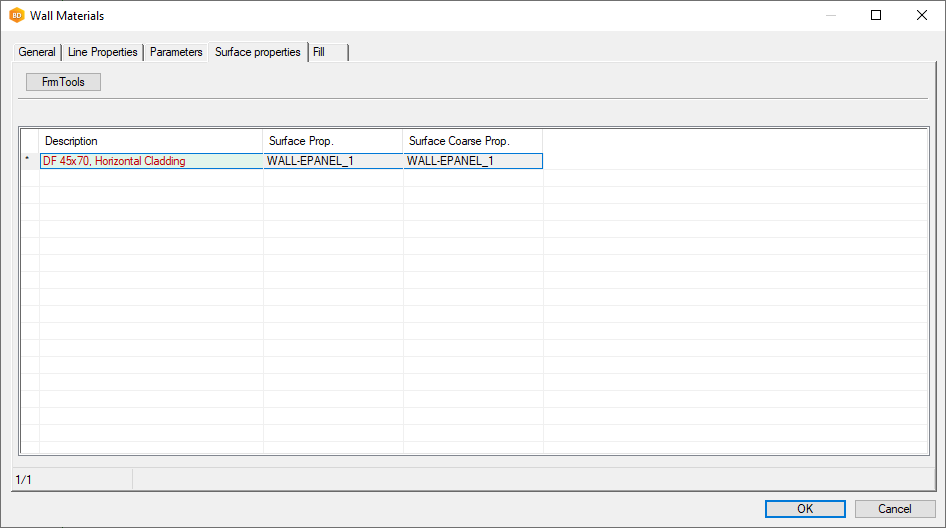
Task: Open the Line Properties tab
Action: [x=102, y=52]
